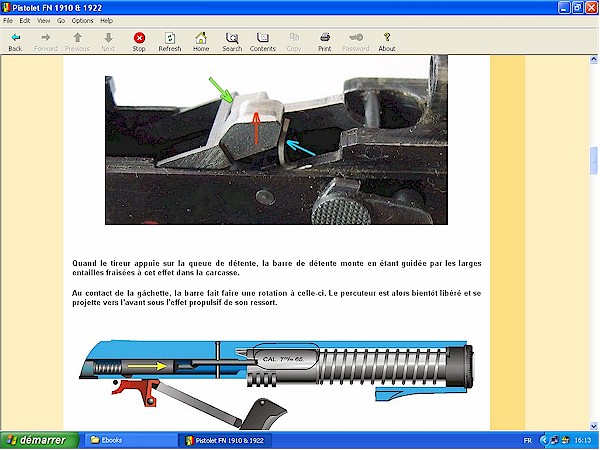Open the Options menu

click(82, 20)
